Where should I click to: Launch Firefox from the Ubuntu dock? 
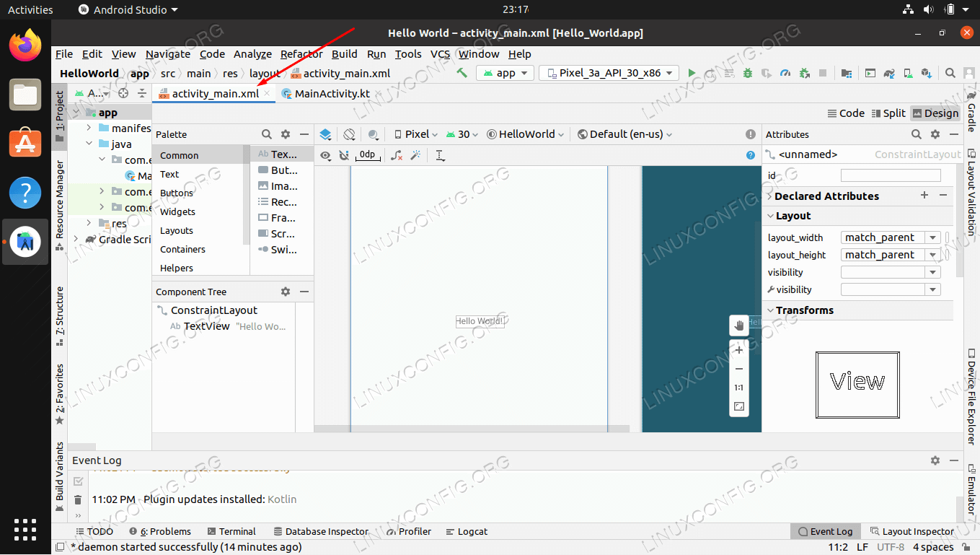coord(25,45)
